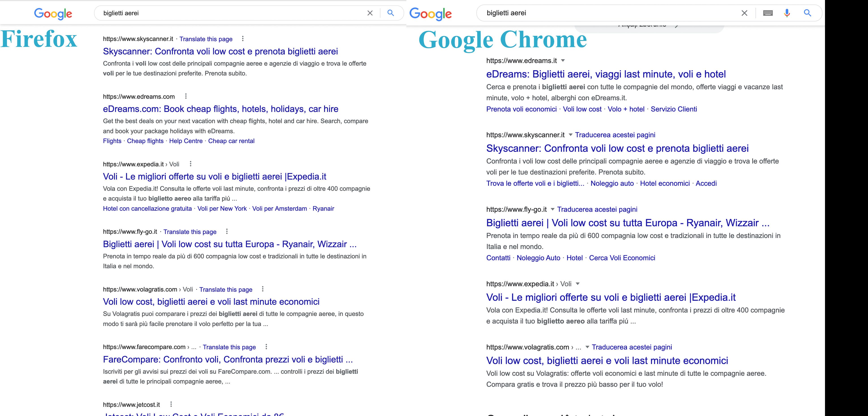Clear the Chrome search box with X

pyautogui.click(x=744, y=13)
